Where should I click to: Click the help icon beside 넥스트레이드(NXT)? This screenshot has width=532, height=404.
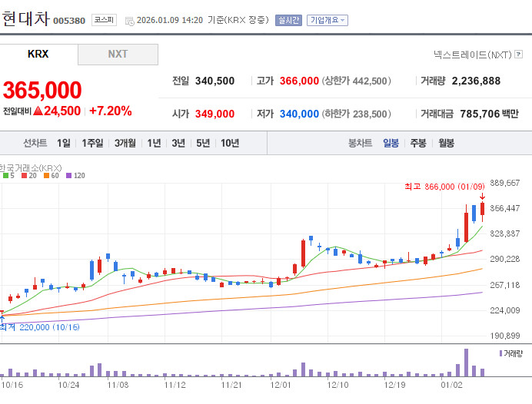(x=517, y=55)
